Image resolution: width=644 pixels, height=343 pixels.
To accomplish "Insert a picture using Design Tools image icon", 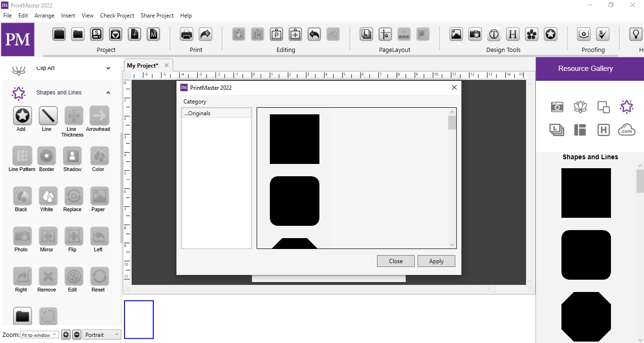I will coord(456,34).
